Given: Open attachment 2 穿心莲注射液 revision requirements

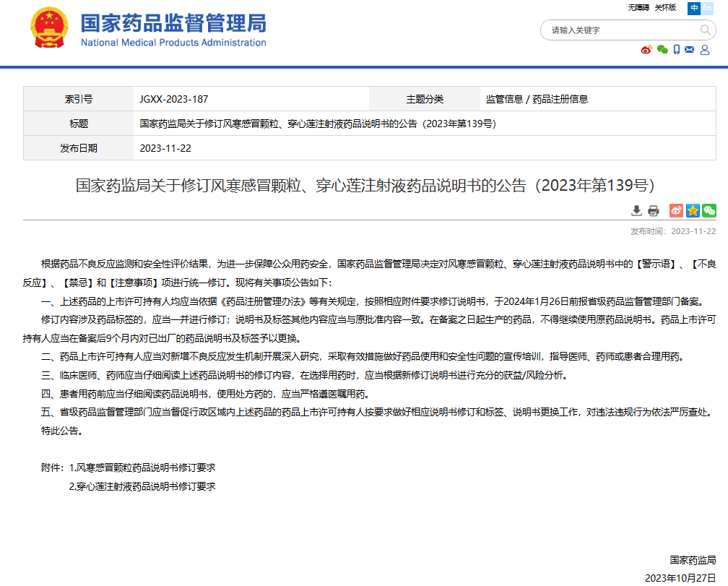Looking at the screenshot, I should coord(142,486).
